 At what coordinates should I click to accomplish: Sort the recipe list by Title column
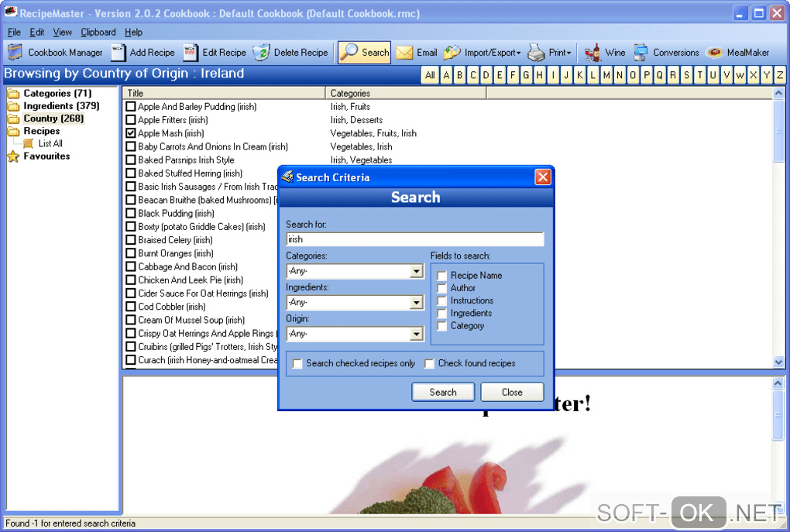[224, 93]
